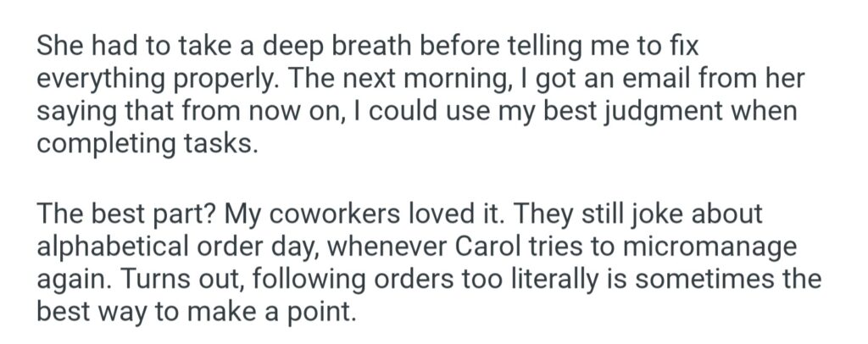Click the phrase "completing tasks"
Screen dimensions: 868x344
coord(144,141)
